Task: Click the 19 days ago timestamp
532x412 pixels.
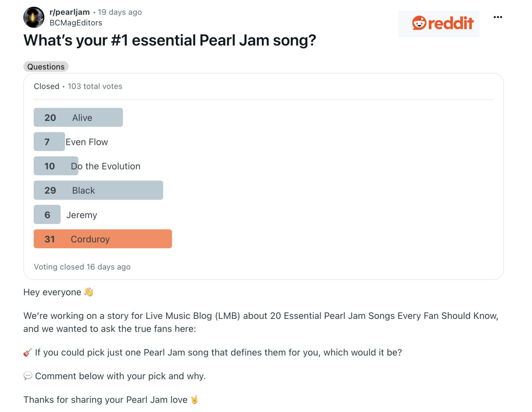Action: 120,12
